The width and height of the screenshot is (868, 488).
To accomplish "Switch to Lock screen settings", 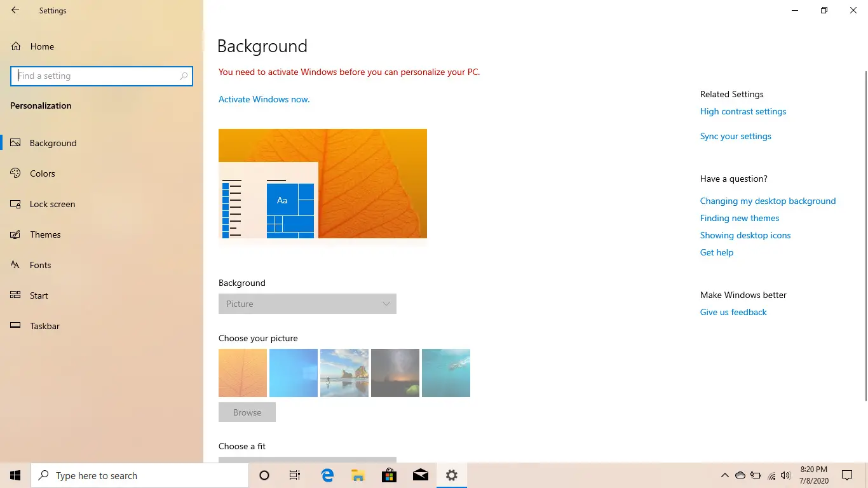I will click(102, 204).
